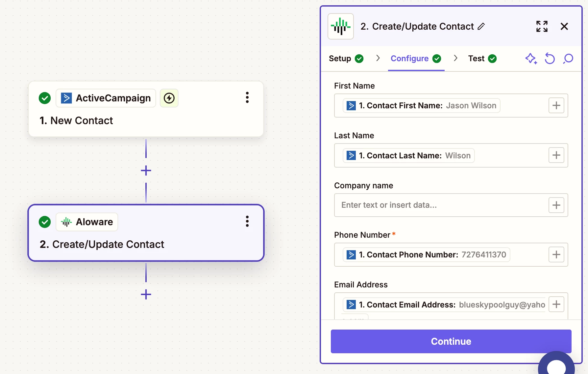Select the Create/Update Contact step card
The width and height of the screenshot is (588, 374).
tap(146, 233)
